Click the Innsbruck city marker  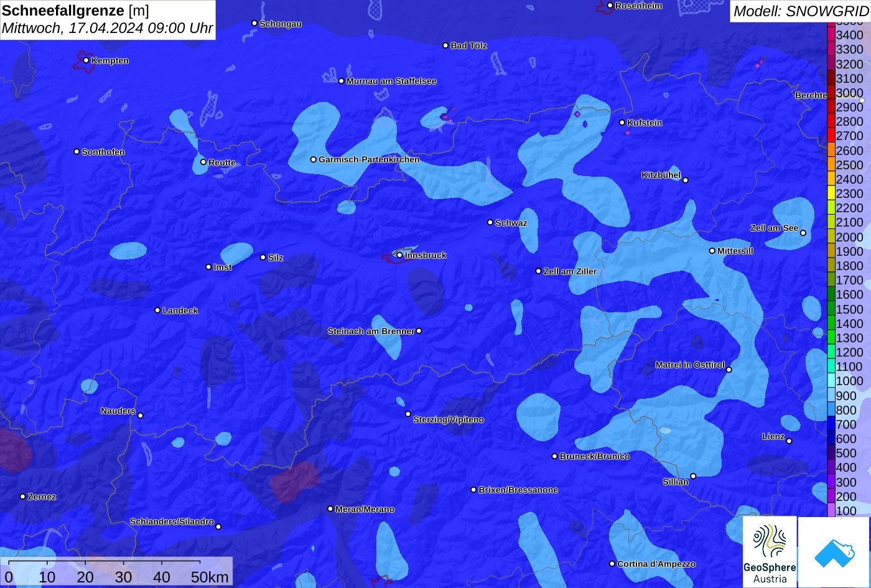coord(399,255)
